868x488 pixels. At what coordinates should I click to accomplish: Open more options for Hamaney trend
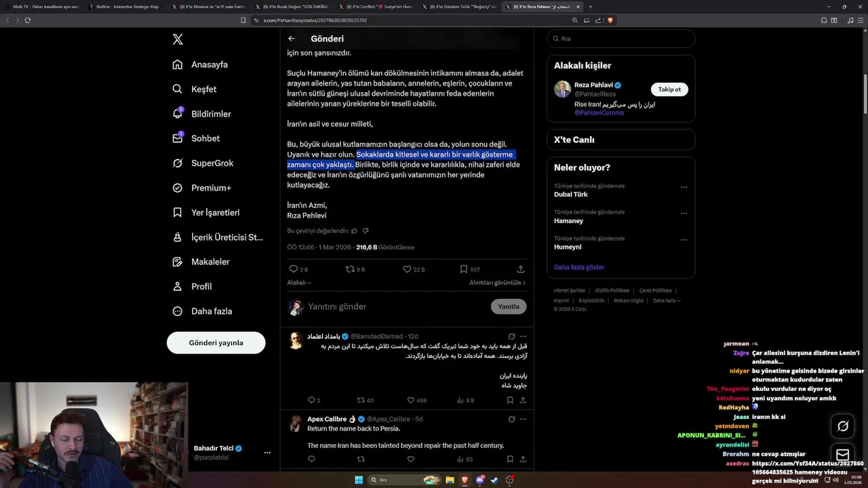click(684, 213)
